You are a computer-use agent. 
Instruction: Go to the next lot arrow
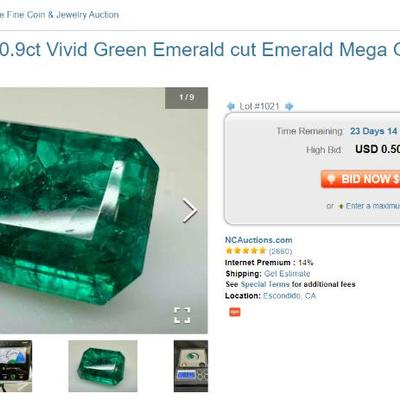[289, 106]
